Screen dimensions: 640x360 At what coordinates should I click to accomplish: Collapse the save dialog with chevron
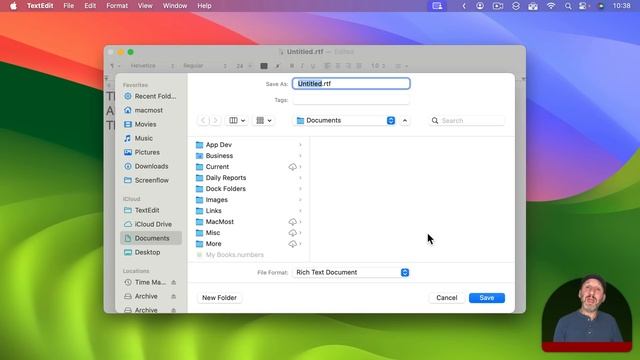(405, 120)
